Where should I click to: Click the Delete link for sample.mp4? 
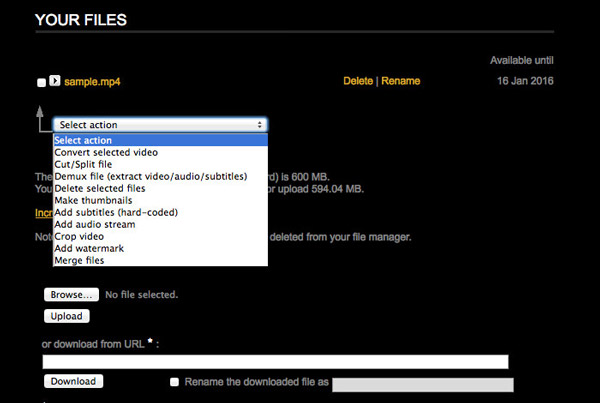(357, 81)
